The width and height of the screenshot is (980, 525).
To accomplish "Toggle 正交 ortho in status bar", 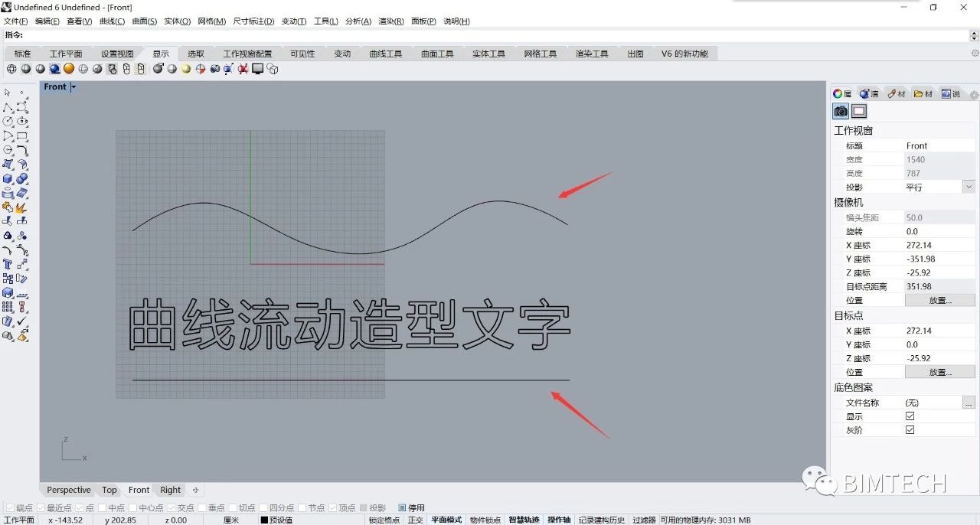I will tap(415, 520).
